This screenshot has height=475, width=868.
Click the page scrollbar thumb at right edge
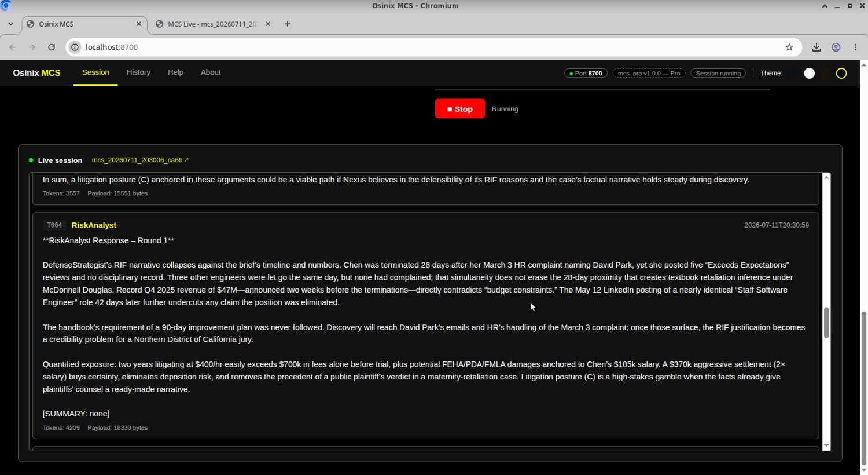point(864,388)
